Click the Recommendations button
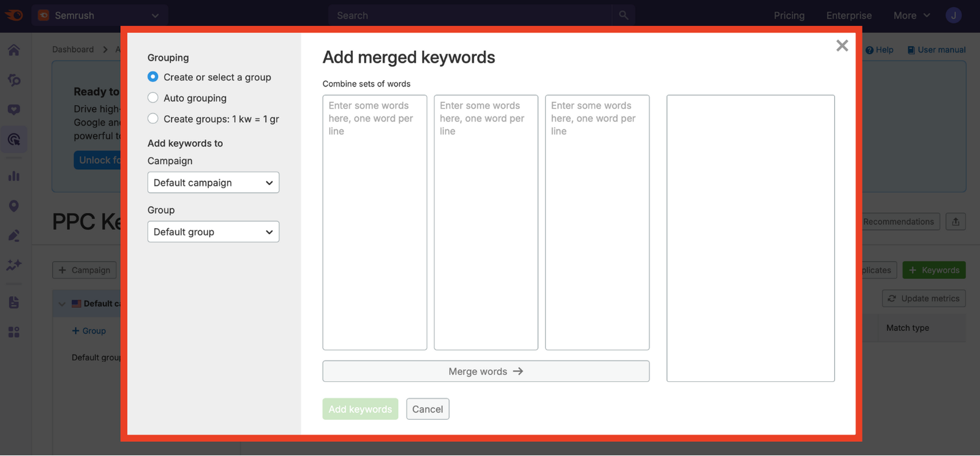Viewport: 980px width, 456px height. pyautogui.click(x=899, y=222)
